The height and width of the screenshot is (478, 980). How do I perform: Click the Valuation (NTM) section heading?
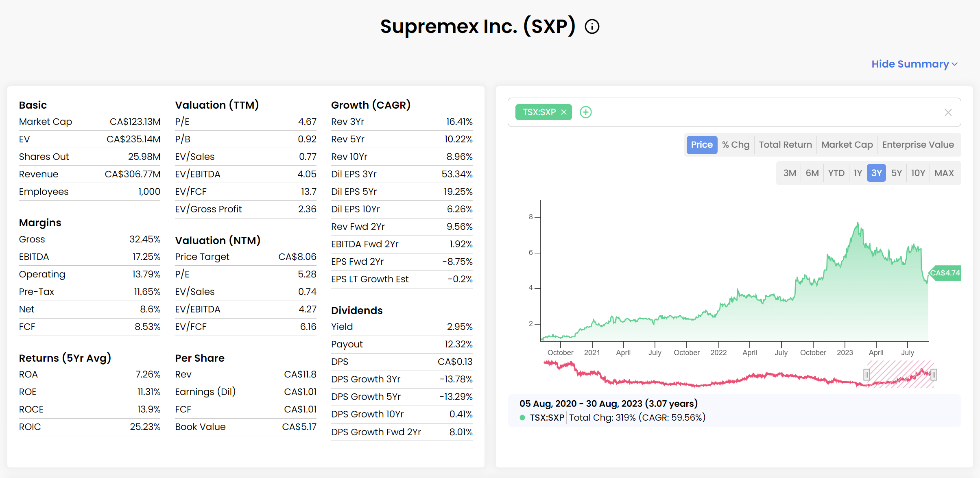218,241
